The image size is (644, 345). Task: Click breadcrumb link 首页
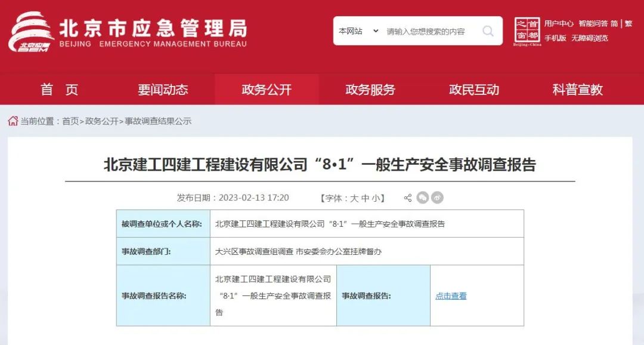click(70, 121)
